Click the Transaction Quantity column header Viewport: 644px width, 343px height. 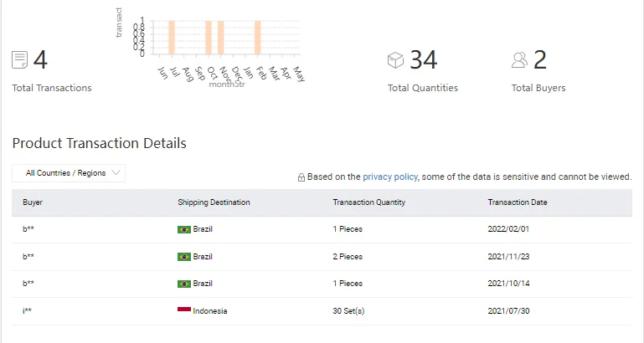(368, 202)
